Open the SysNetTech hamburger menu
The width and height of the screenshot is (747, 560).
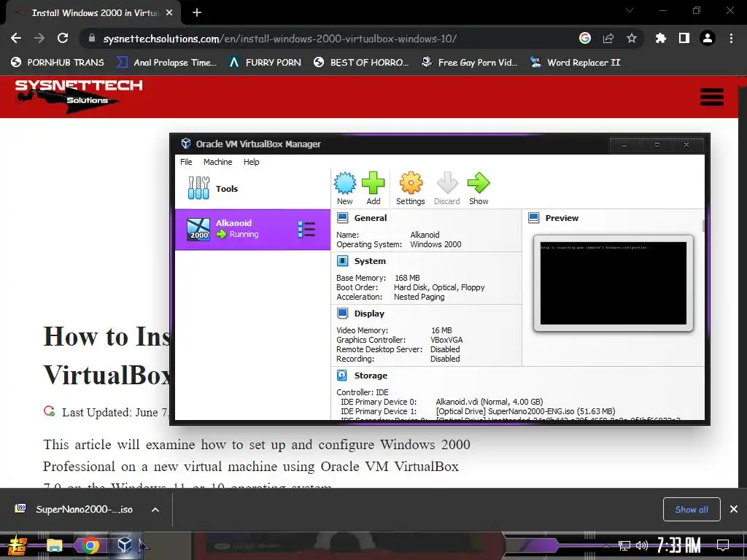click(x=712, y=97)
